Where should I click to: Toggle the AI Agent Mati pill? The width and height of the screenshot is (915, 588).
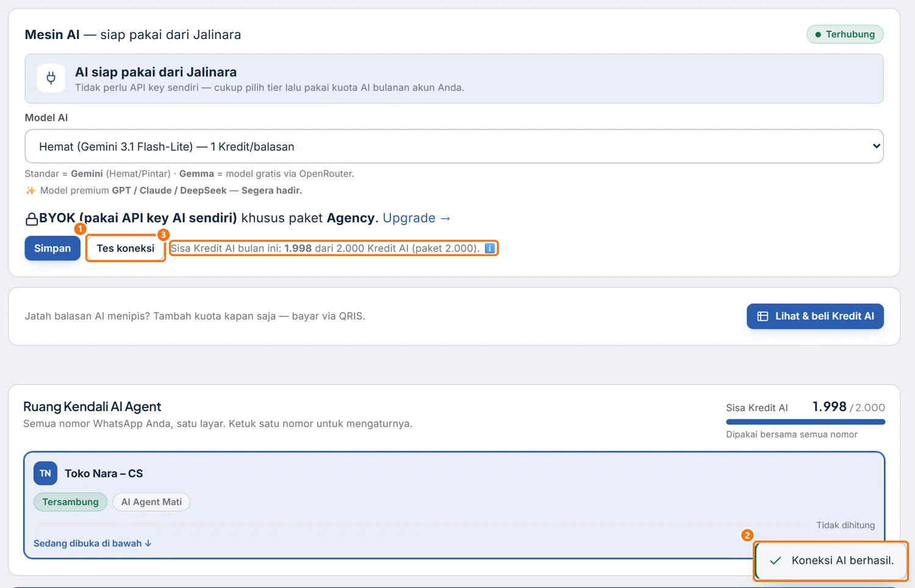tap(151, 502)
